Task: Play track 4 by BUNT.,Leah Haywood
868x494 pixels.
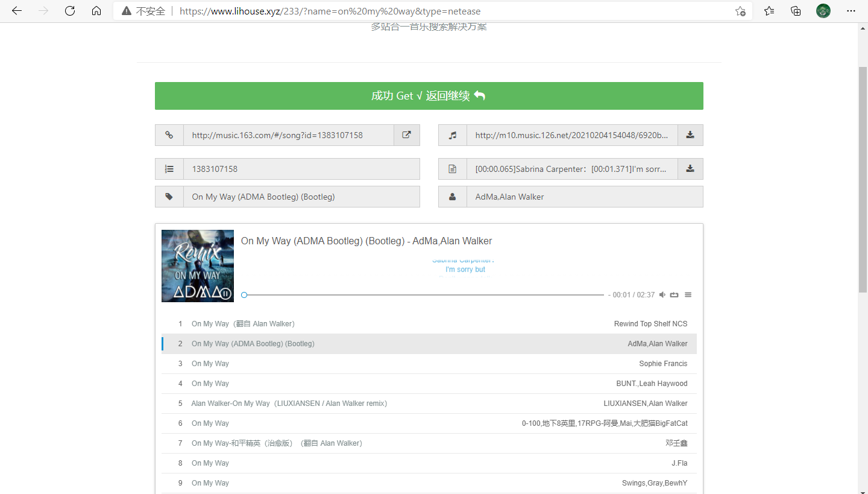Action: [429, 384]
